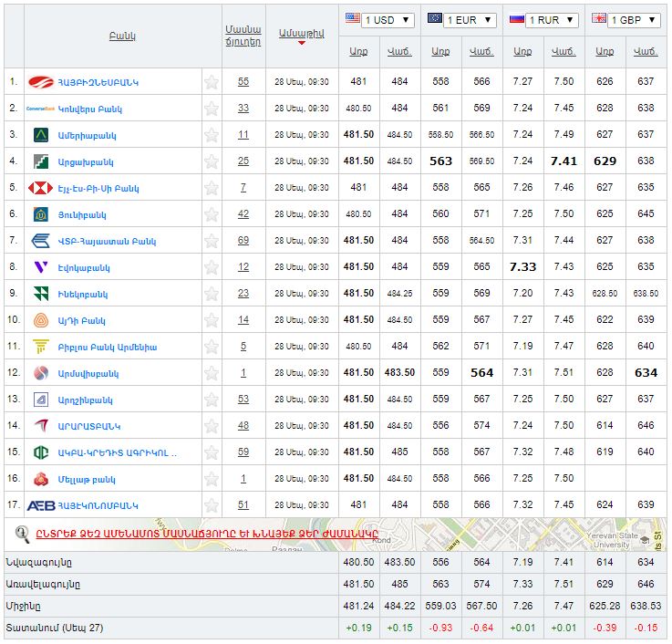
Task: Click the magnifier icon above the summary rows
Action: click(x=23, y=534)
